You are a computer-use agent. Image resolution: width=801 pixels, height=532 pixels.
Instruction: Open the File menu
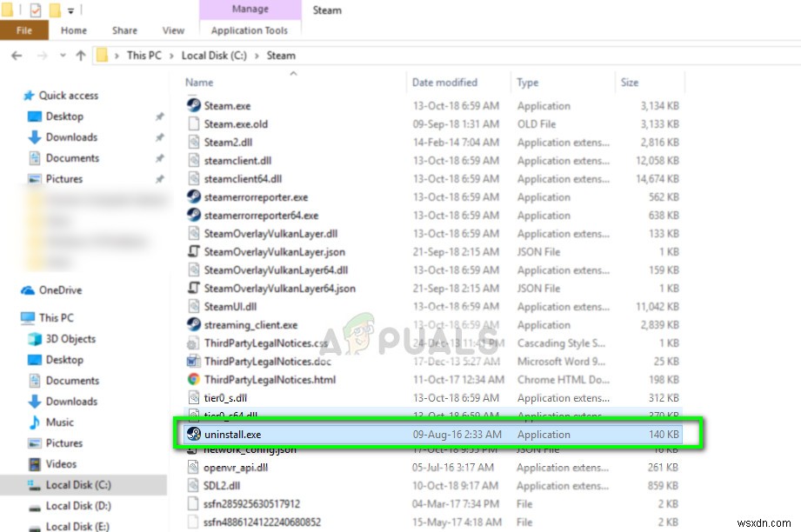pyautogui.click(x=24, y=30)
